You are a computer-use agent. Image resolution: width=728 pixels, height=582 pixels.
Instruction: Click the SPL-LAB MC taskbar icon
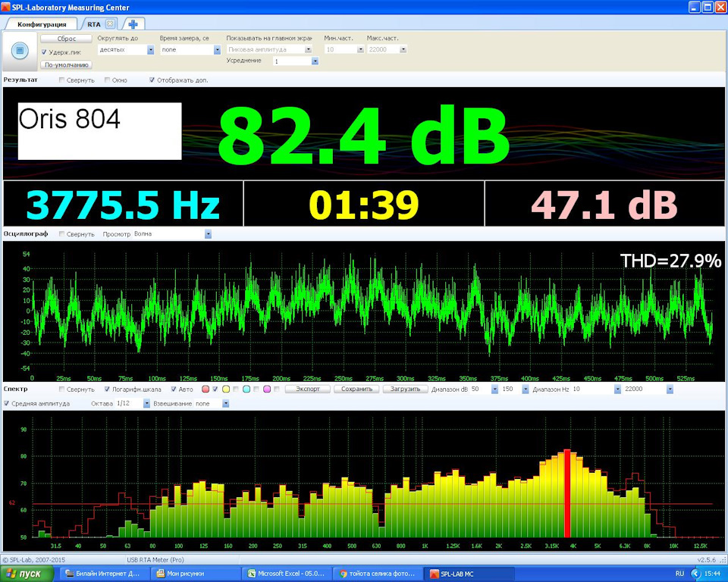pos(434,574)
